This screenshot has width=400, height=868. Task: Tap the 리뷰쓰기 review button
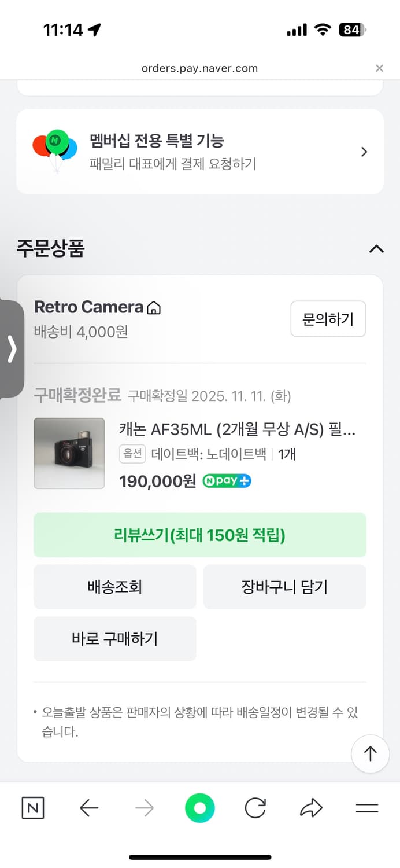(x=199, y=534)
